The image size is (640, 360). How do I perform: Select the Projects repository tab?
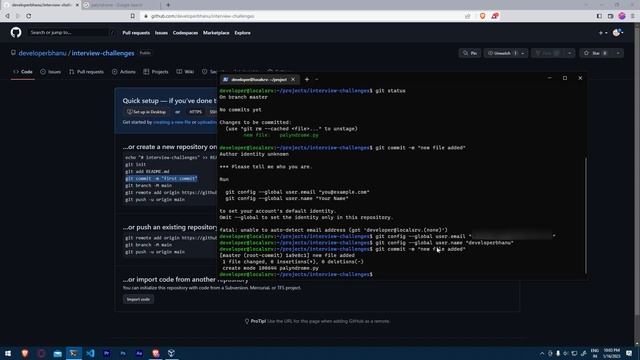click(x=156, y=72)
